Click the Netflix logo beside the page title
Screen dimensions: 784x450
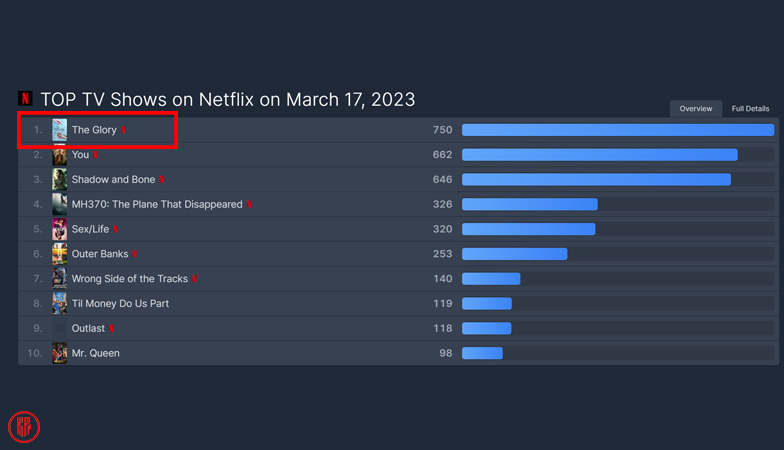[25, 99]
